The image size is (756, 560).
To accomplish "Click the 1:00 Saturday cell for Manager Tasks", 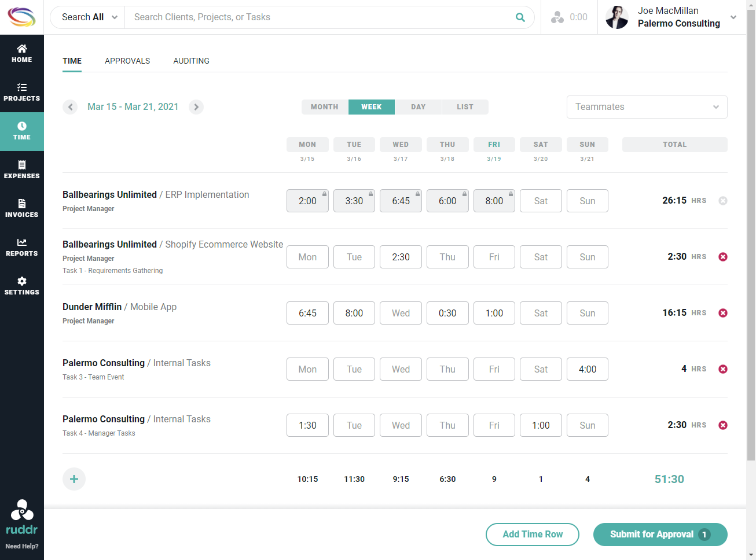I will (x=541, y=425).
